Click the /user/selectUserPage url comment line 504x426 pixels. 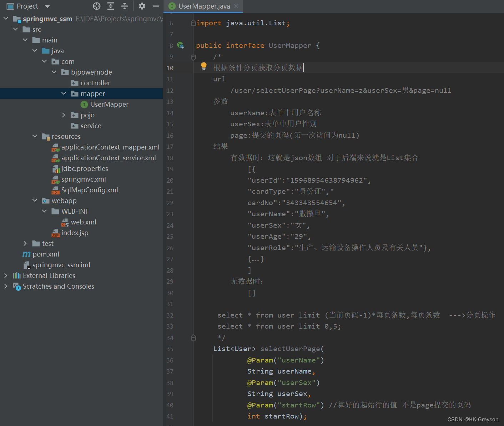click(x=341, y=90)
